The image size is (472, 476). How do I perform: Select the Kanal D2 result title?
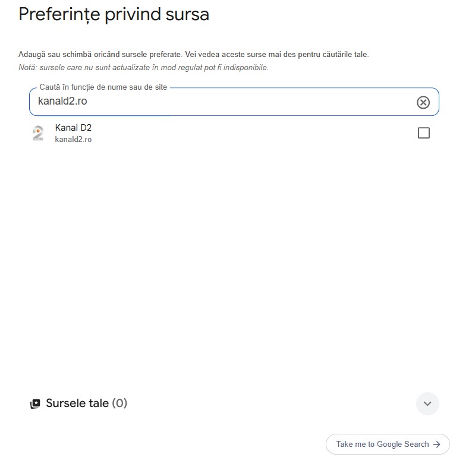(73, 128)
